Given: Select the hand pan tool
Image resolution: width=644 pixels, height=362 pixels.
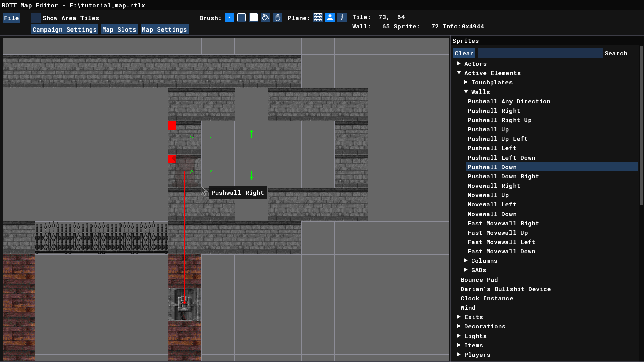Looking at the screenshot, I should point(278,18).
